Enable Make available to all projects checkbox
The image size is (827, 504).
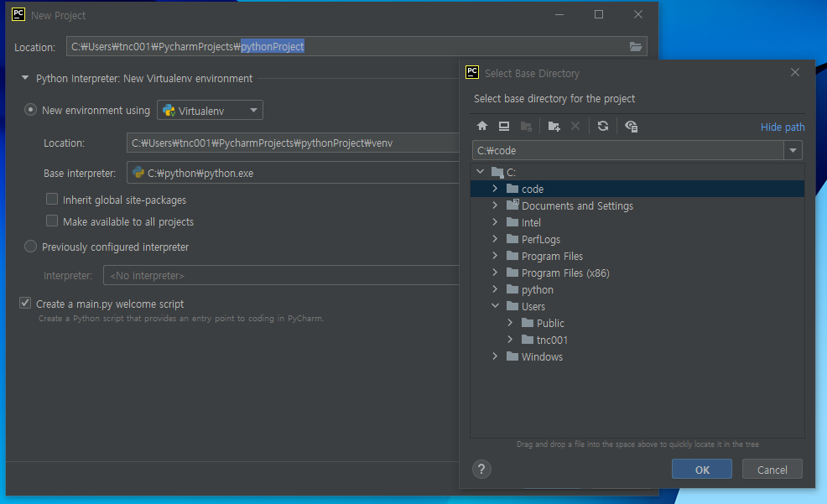[52, 221]
